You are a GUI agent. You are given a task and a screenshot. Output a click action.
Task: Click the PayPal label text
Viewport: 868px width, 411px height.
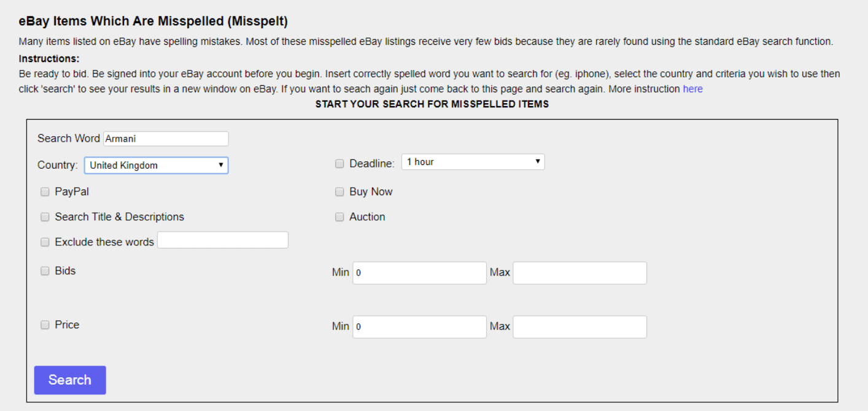(72, 191)
